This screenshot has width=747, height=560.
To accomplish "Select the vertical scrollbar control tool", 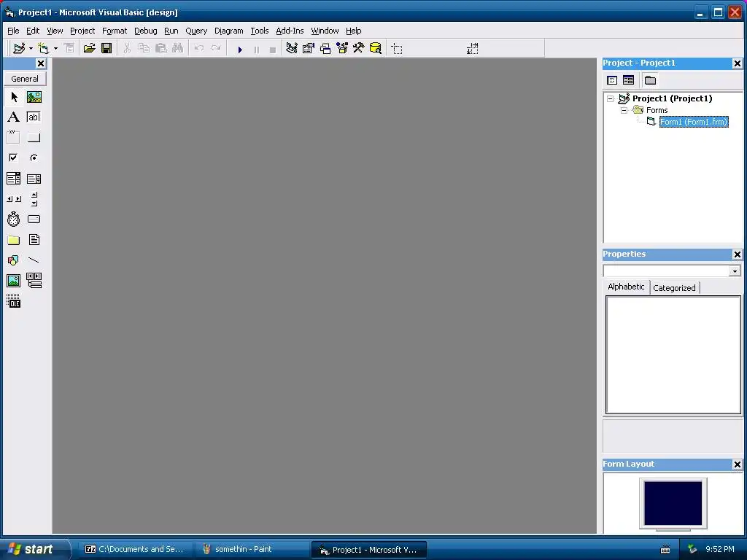I will 34,198.
